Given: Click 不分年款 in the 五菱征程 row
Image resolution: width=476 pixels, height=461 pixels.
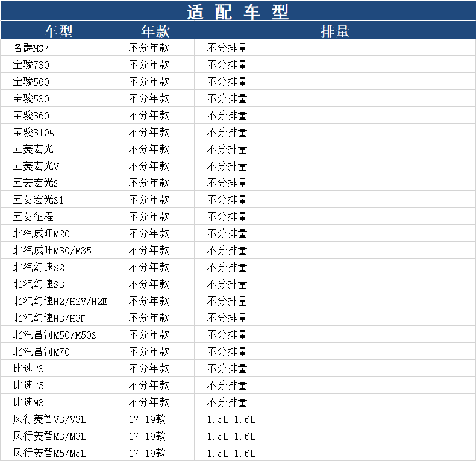Looking at the screenshot, I should pos(149,217).
